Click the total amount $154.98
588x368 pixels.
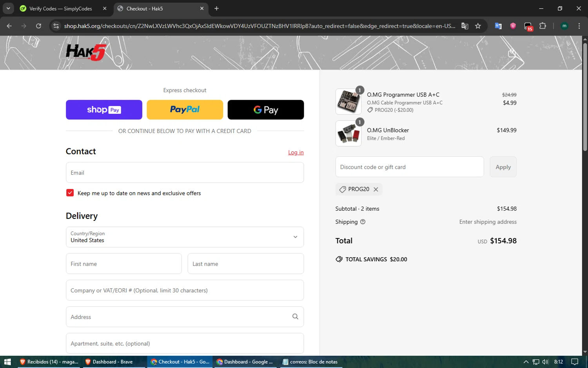click(x=503, y=240)
